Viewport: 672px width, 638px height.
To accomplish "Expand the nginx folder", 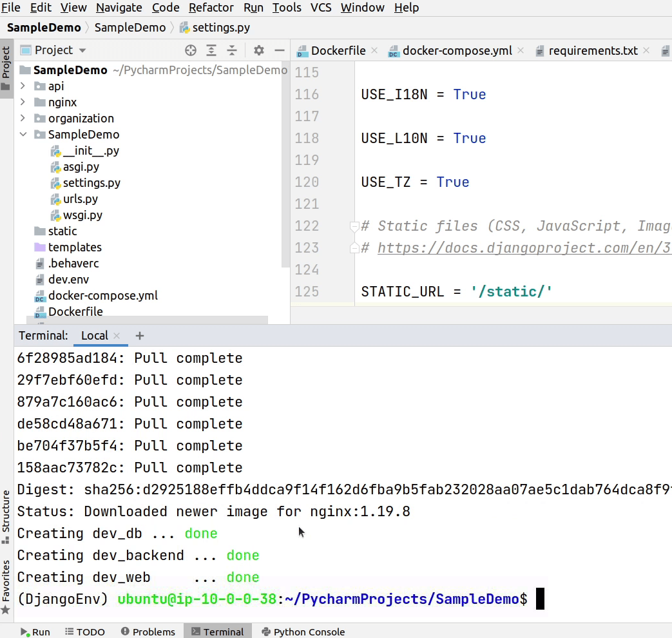I will tap(23, 102).
